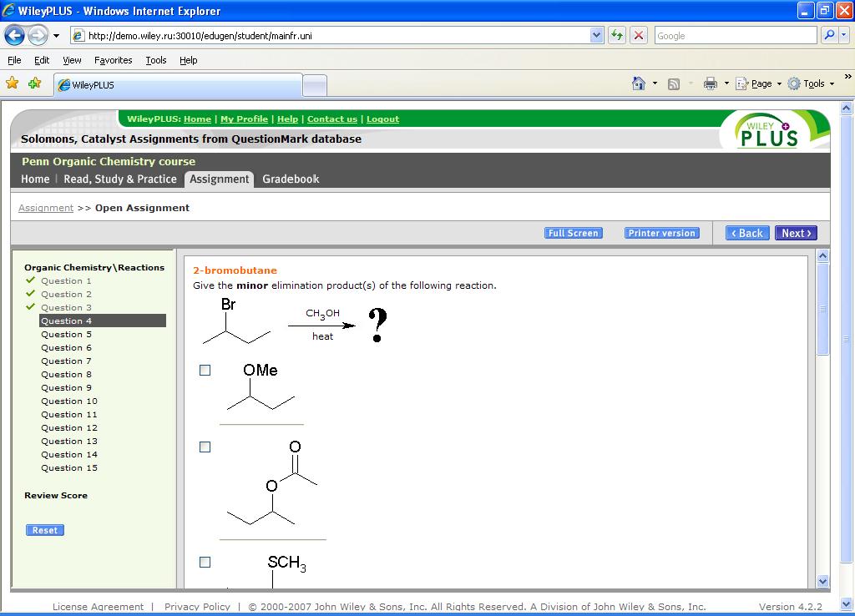
Task: Click the Wiley PLUS logo
Action: tap(770, 131)
